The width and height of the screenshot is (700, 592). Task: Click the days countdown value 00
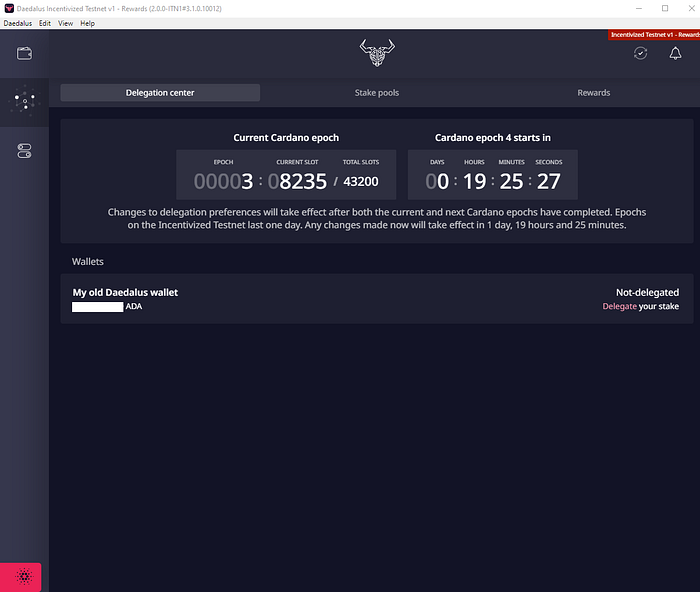437,181
